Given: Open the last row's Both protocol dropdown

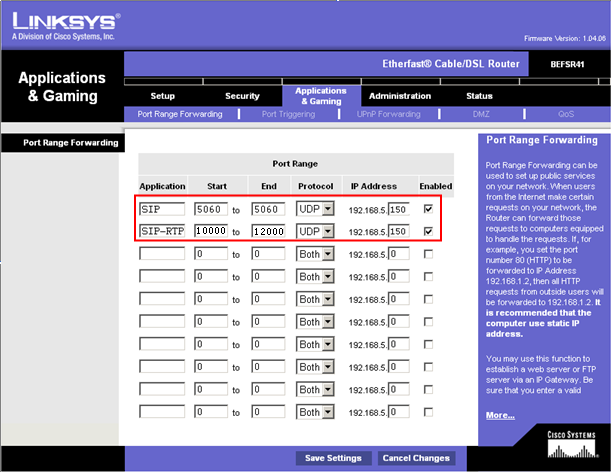Looking at the screenshot, I should (315, 412).
